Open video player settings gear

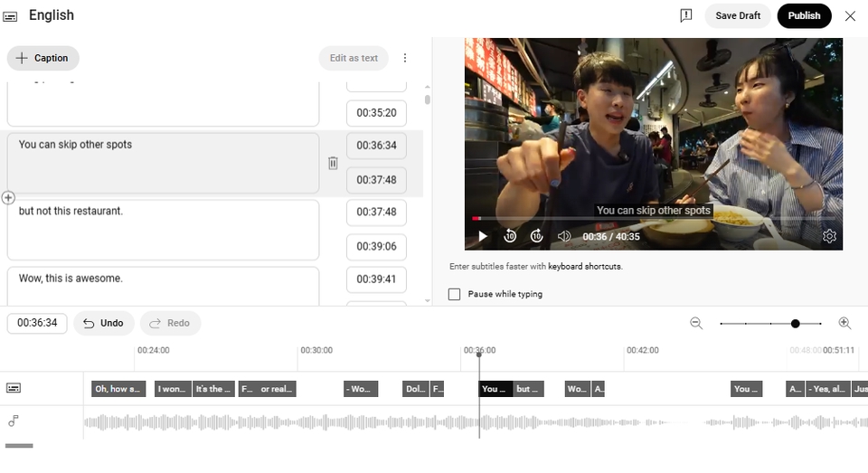click(x=829, y=237)
